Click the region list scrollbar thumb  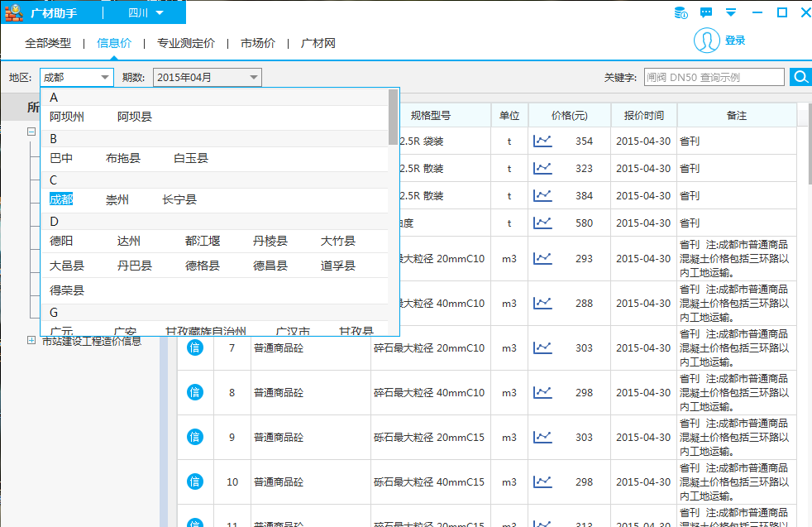(x=393, y=117)
